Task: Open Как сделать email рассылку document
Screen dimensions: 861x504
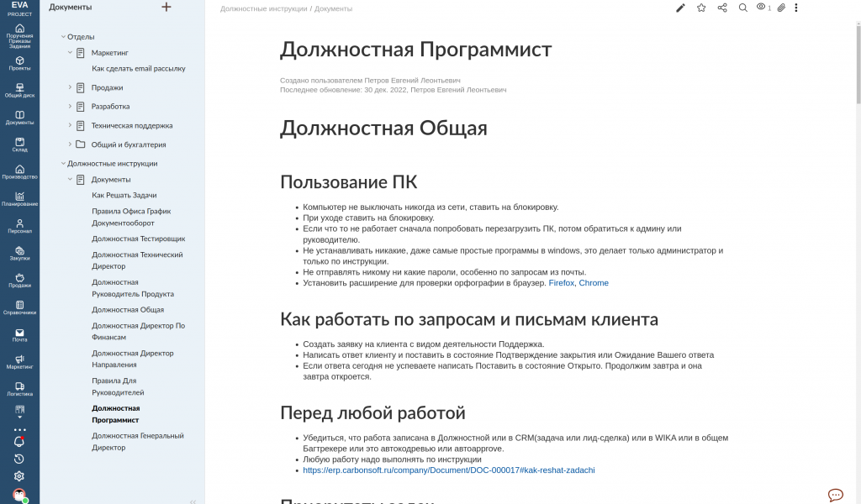Action: coord(139,69)
